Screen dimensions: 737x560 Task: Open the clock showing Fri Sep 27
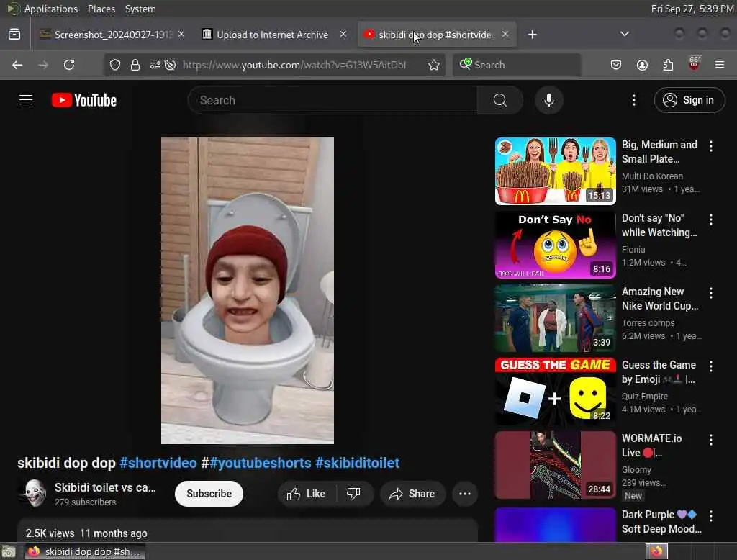click(692, 9)
